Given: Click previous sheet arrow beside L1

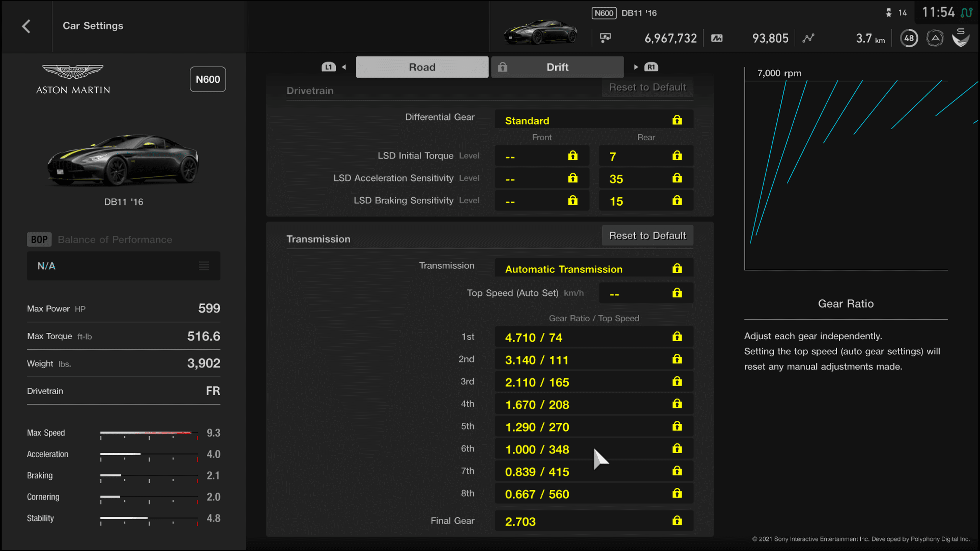Looking at the screenshot, I should click(344, 67).
